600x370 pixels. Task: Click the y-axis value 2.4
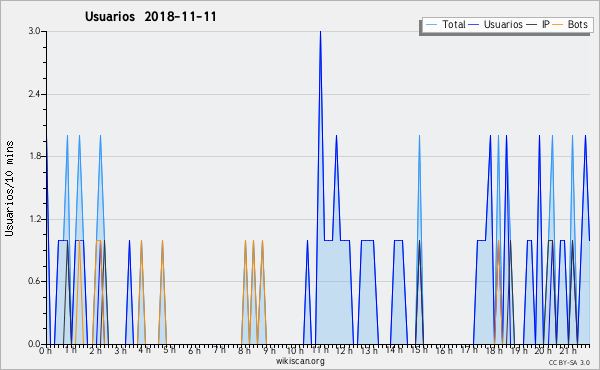click(34, 94)
